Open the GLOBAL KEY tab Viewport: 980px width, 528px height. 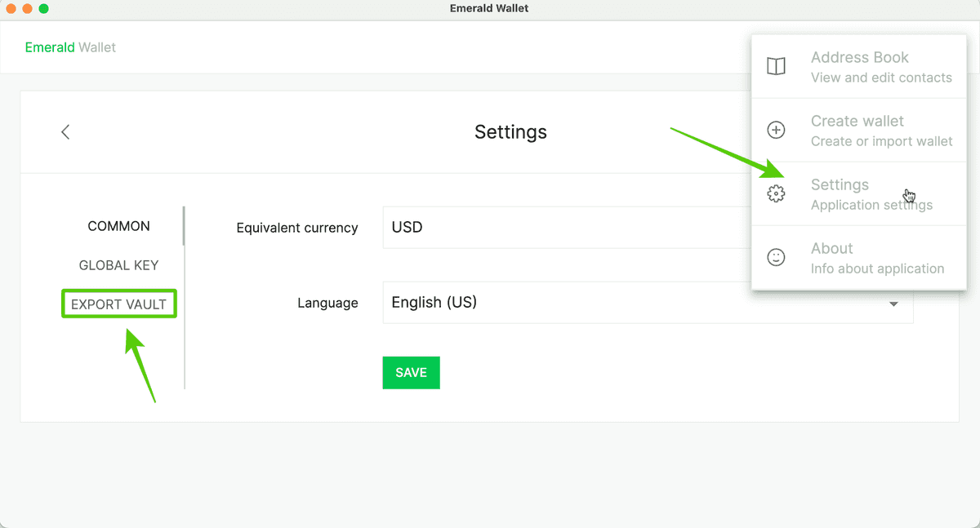point(118,264)
